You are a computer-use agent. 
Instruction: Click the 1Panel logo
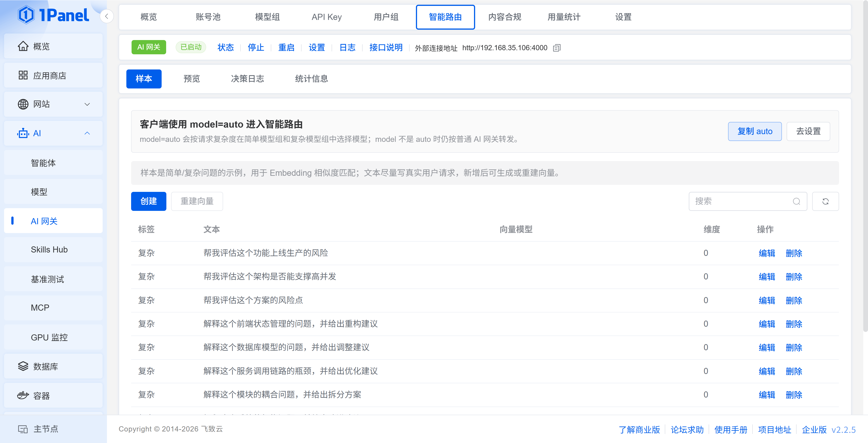pyautogui.click(x=53, y=15)
